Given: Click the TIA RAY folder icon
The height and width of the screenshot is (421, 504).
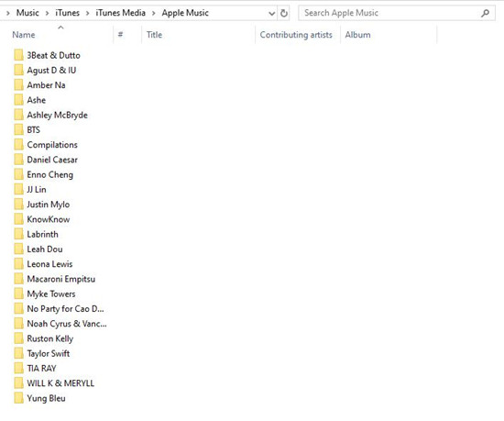Looking at the screenshot, I should (18, 368).
